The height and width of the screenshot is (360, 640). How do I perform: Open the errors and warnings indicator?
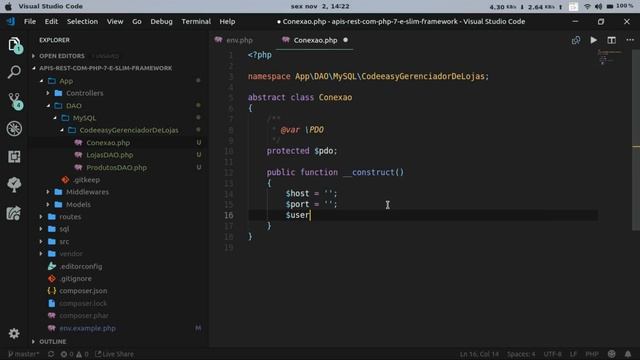tap(74, 354)
